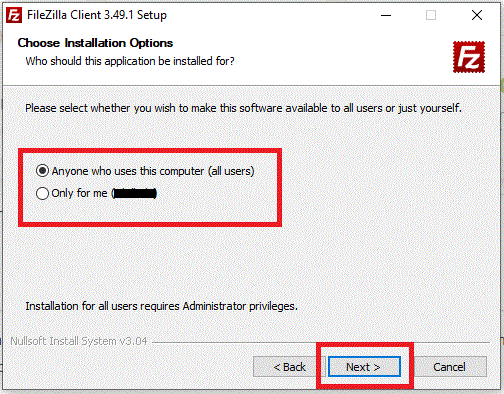Click 'Who should this application be installed for?' text
This screenshot has height=394, width=504.
coord(130,61)
